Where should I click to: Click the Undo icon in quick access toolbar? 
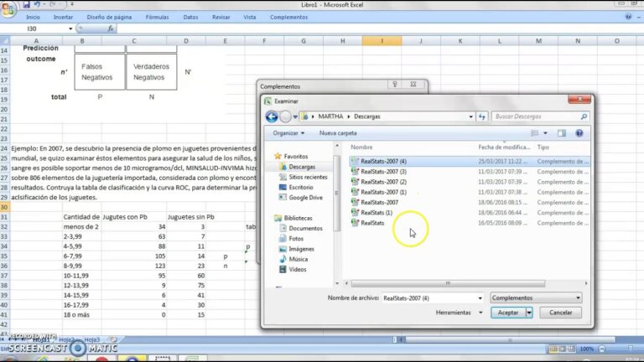37,4
